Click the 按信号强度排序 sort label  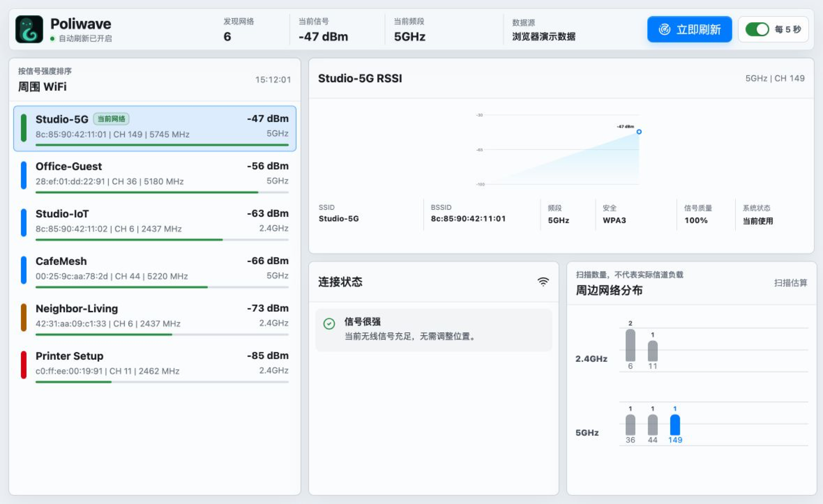(x=45, y=71)
